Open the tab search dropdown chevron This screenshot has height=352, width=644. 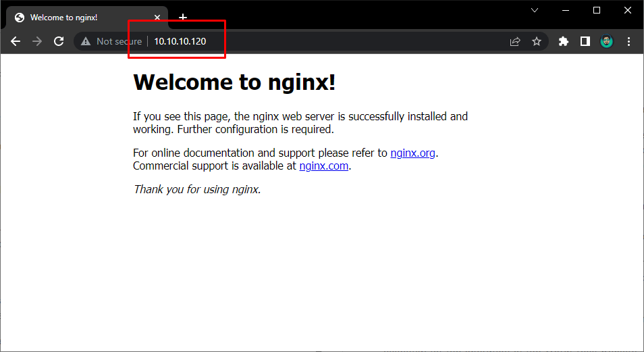pyautogui.click(x=535, y=10)
